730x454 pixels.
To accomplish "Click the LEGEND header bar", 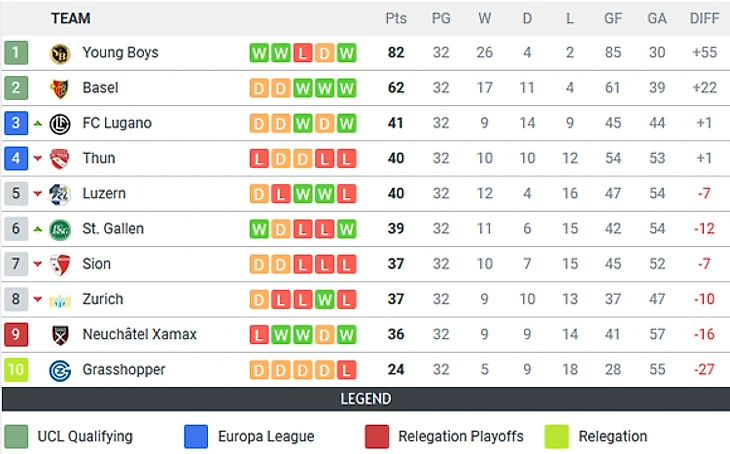I will click(x=365, y=399).
